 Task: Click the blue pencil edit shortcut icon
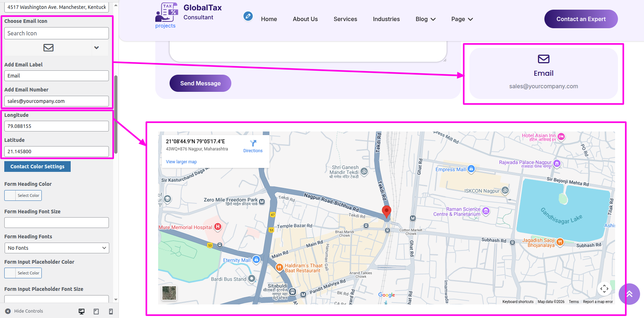(248, 16)
